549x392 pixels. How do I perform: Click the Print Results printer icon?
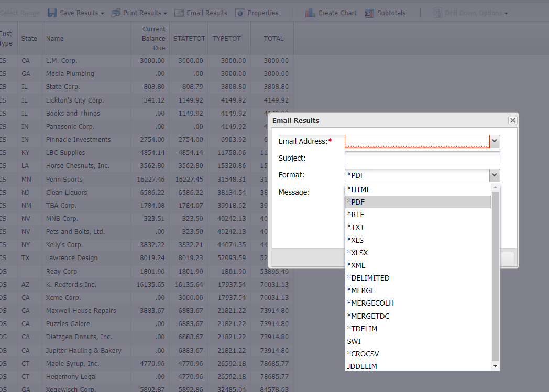[116, 13]
